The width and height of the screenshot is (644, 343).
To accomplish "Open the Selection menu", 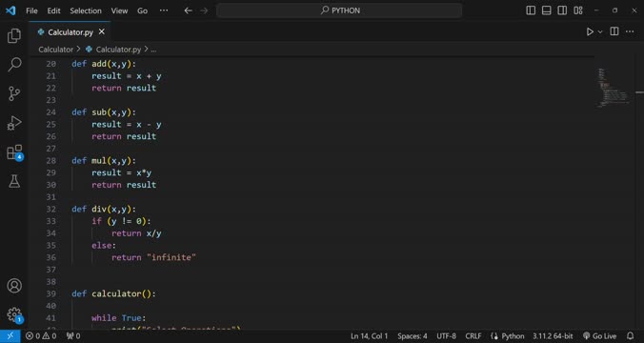I will (x=86, y=10).
